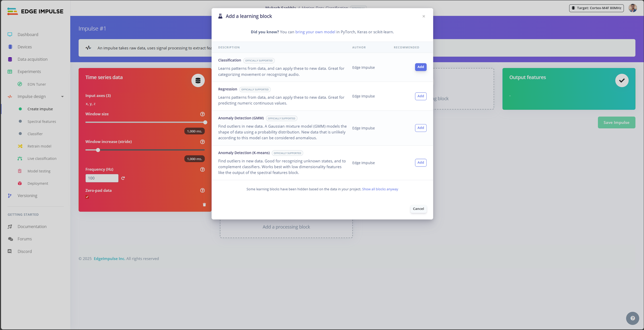
Task: Open the help bubble in bottom corner
Action: point(632,318)
